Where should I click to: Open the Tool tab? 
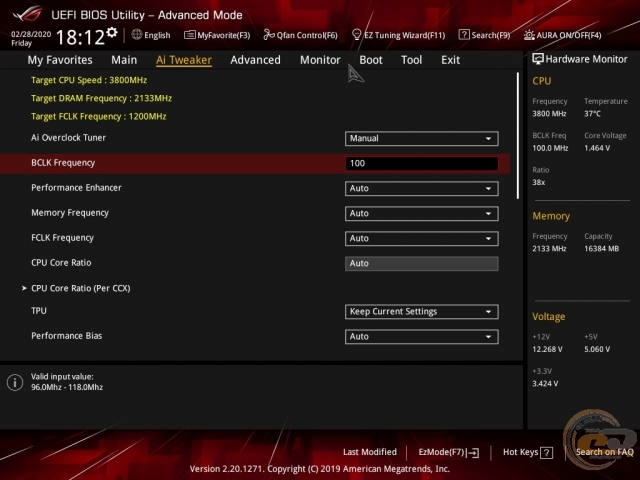coord(411,60)
